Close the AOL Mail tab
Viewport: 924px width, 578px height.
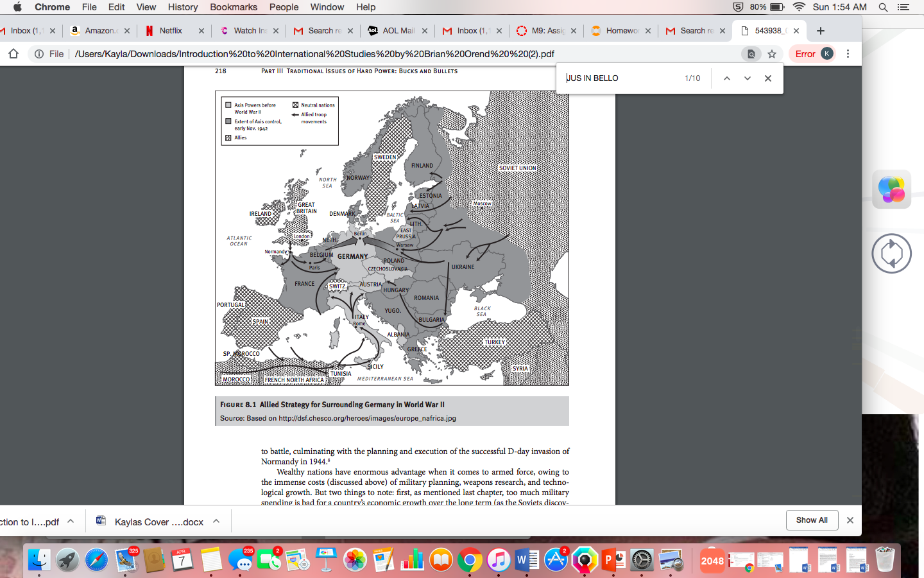click(425, 31)
